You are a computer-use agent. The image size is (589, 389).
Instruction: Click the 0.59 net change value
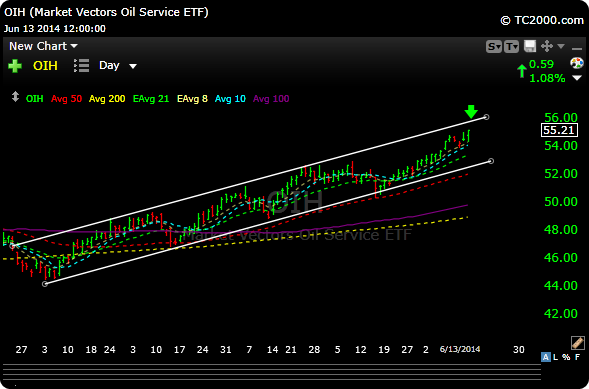tap(541, 64)
